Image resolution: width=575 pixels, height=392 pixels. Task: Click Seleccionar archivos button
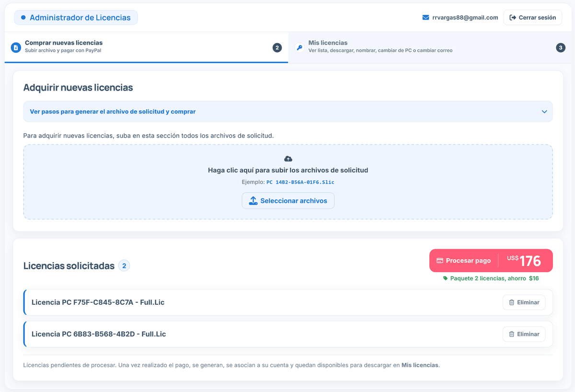[288, 201]
